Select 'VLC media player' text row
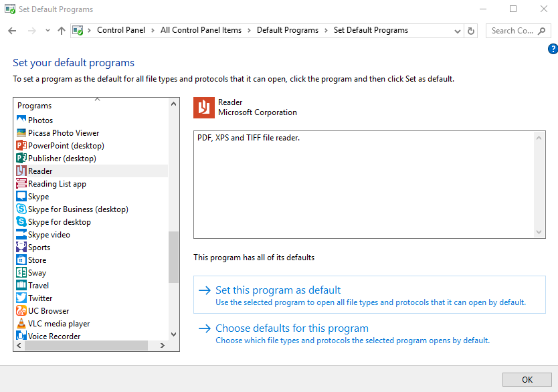558x392 pixels. click(x=59, y=324)
